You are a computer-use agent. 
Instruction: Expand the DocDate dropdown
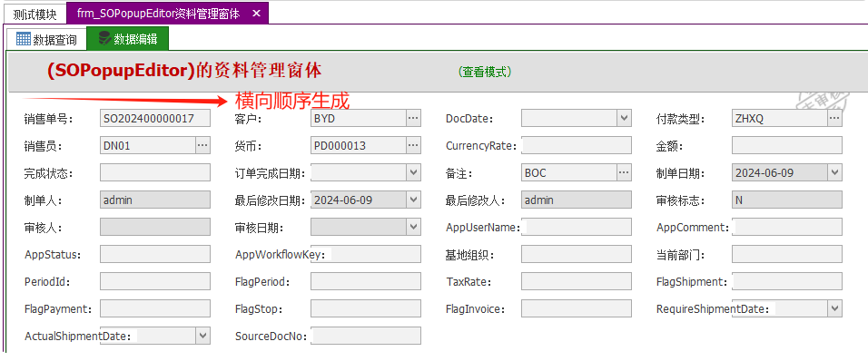[x=624, y=118]
